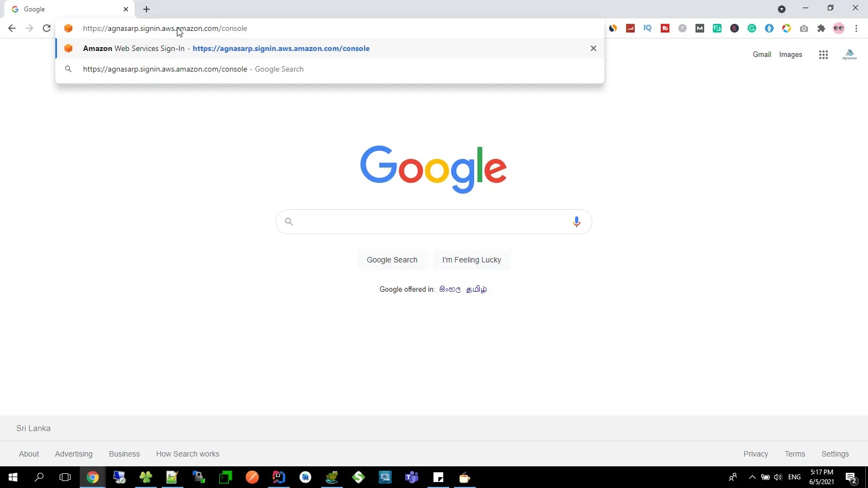This screenshot has height=488, width=868.
Task: Open the multicolor ring extension icon
Action: 787,28
